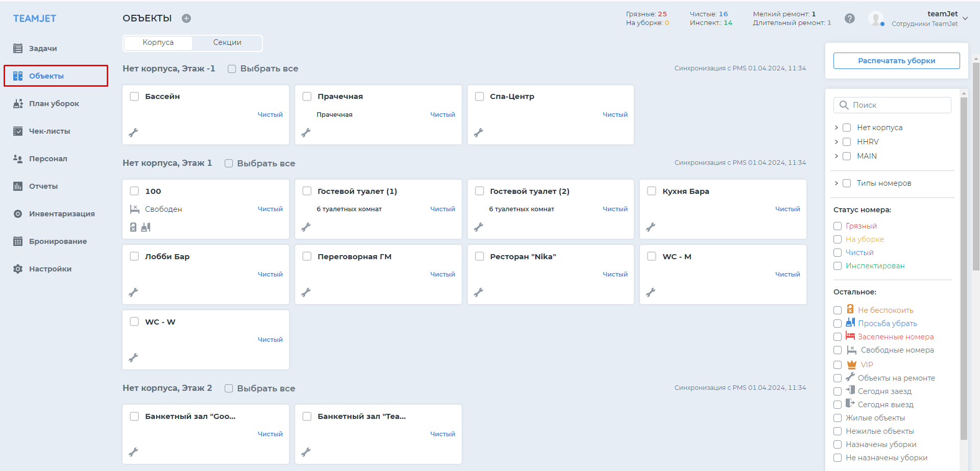This screenshot has height=471, width=980.
Task: Expand the HHRV tree node
Action: tap(836, 142)
